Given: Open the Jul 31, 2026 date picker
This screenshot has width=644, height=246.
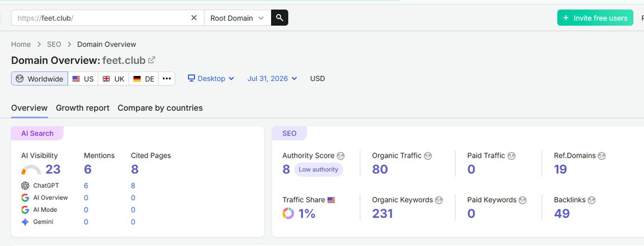Looking at the screenshot, I should (x=272, y=78).
